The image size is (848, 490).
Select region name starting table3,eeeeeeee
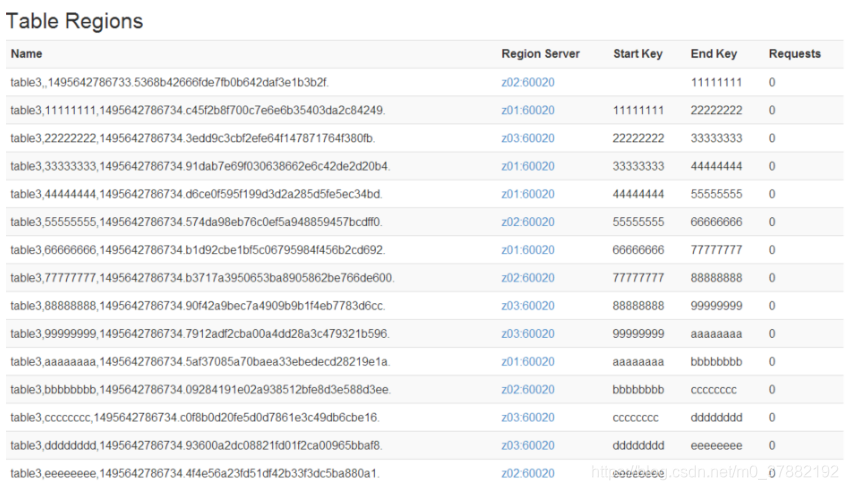click(x=195, y=474)
